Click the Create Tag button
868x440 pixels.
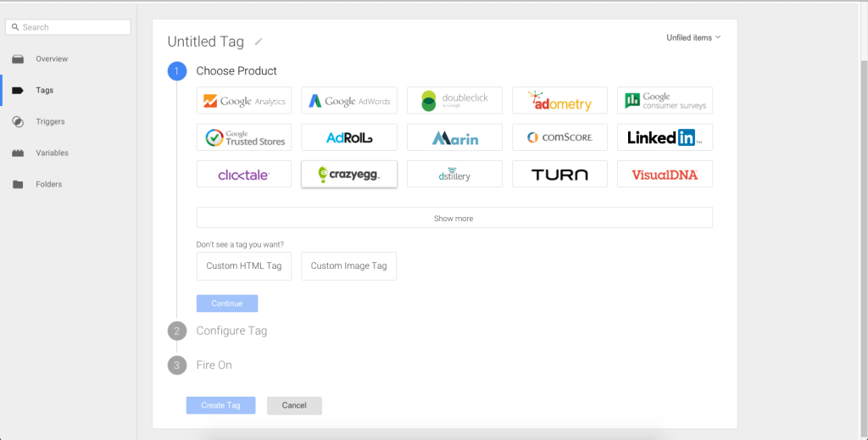point(221,405)
